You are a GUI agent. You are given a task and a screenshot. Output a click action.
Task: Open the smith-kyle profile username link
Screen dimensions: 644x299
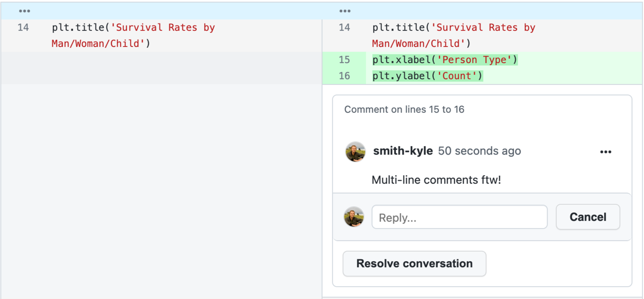[x=403, y=151]
